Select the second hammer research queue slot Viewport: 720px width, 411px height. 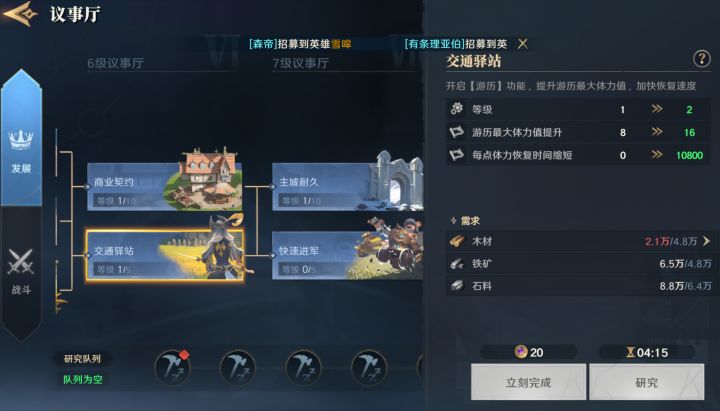tap(237, 368)
